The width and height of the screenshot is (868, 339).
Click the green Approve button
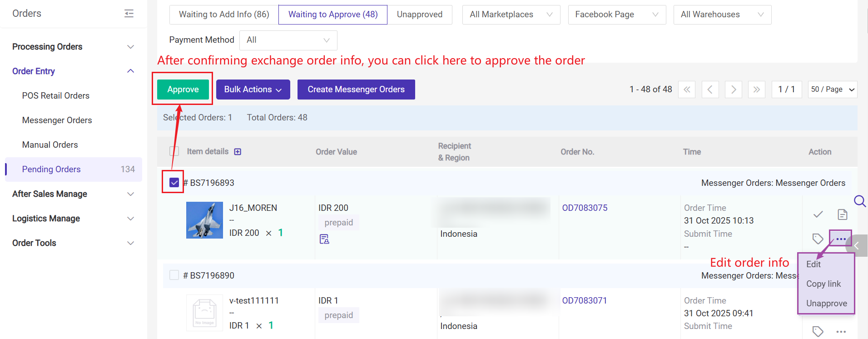click(x=183, y=90)
